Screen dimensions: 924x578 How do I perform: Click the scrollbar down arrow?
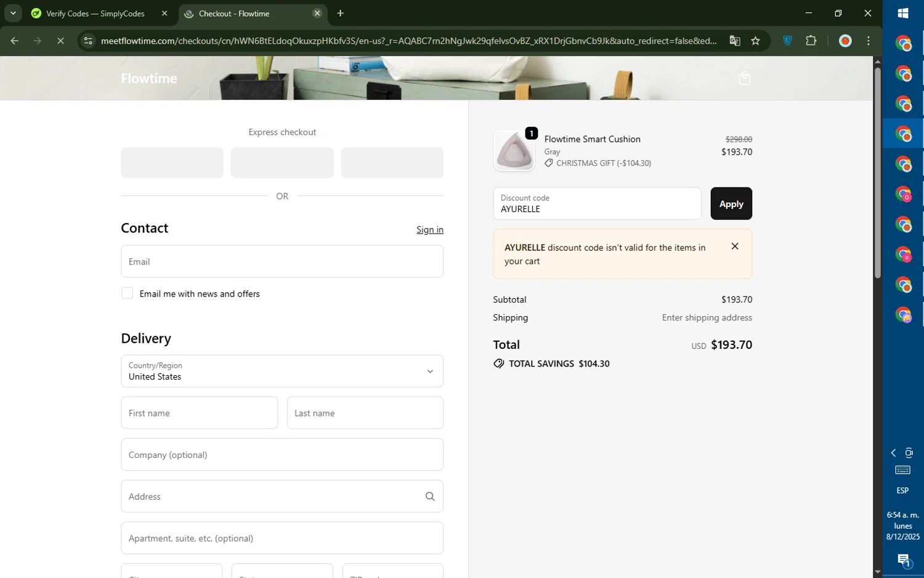point(878,572)
